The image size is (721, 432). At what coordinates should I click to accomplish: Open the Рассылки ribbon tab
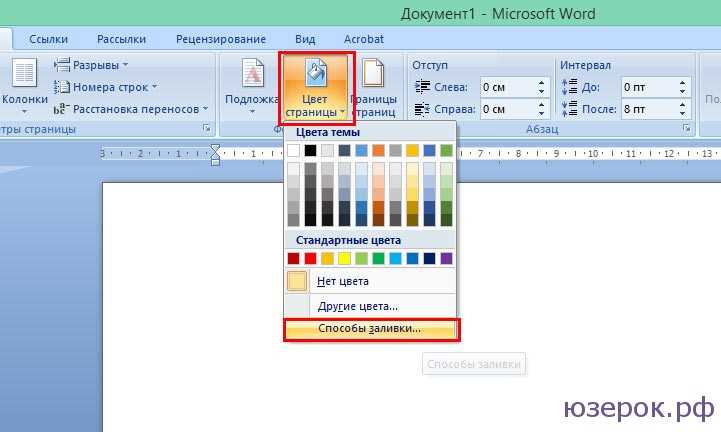click(121, 39)
